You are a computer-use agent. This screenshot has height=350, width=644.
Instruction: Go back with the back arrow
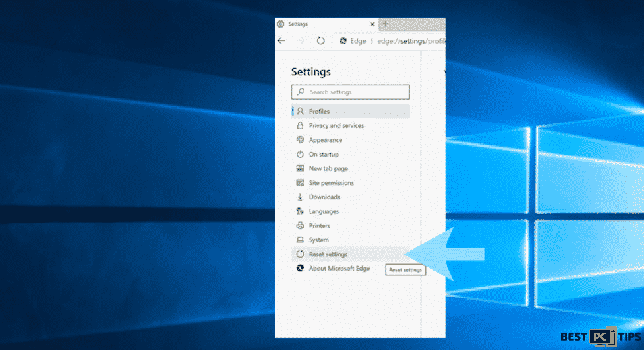point(282,41)
